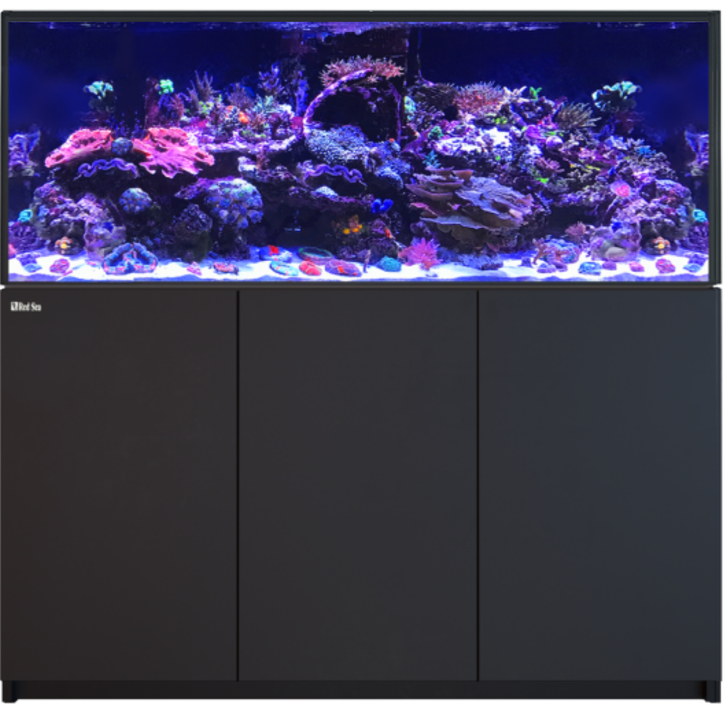Select the large pink coral on left
Viewport: 728px width, 705px height.
click(173, 150)
